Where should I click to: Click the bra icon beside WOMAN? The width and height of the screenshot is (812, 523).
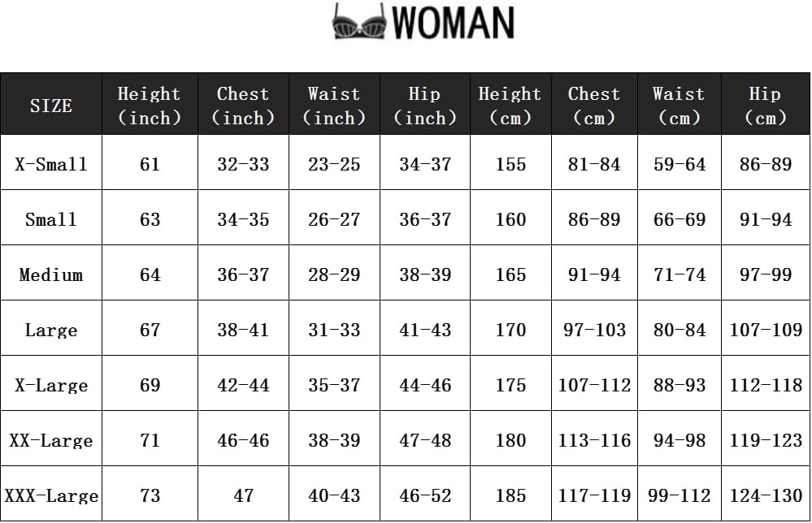[358, 22]
